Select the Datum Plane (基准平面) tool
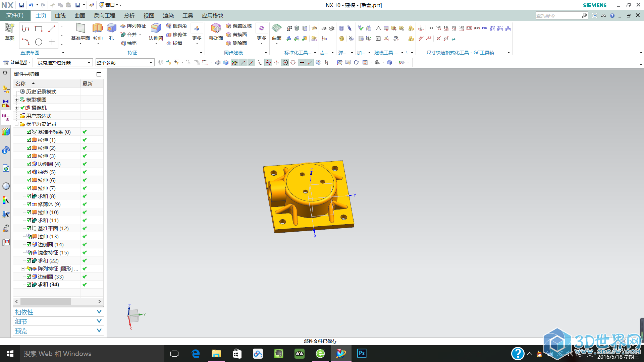Screen dimensions: 644x362 point(80,33)
